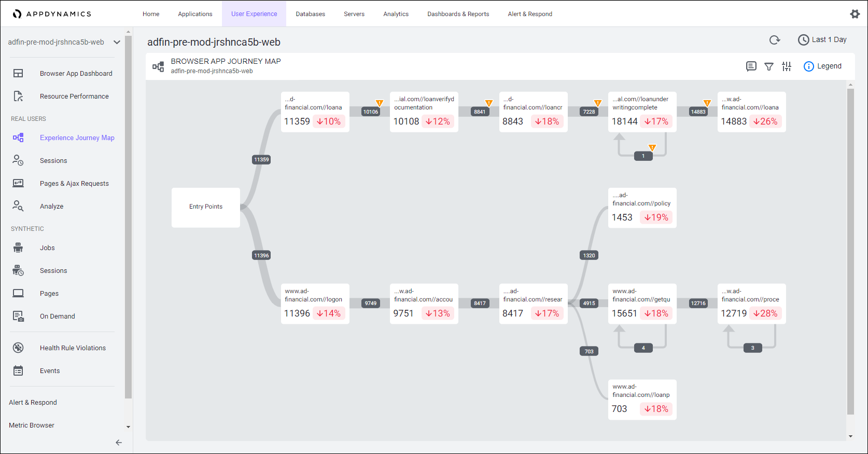
Task: Click the Pages & Ajax Requests icon
Action: [x=18, y=183]
